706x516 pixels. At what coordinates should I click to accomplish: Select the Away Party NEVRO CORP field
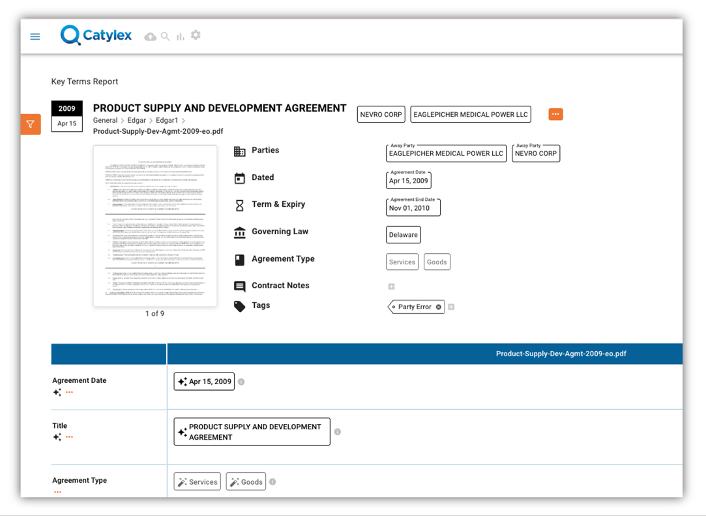[536, 153]
